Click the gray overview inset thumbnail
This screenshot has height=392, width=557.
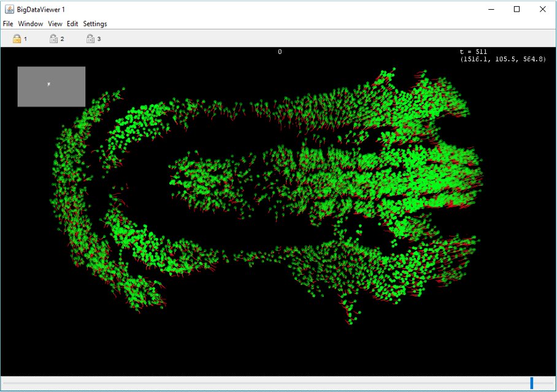point(51,86)
